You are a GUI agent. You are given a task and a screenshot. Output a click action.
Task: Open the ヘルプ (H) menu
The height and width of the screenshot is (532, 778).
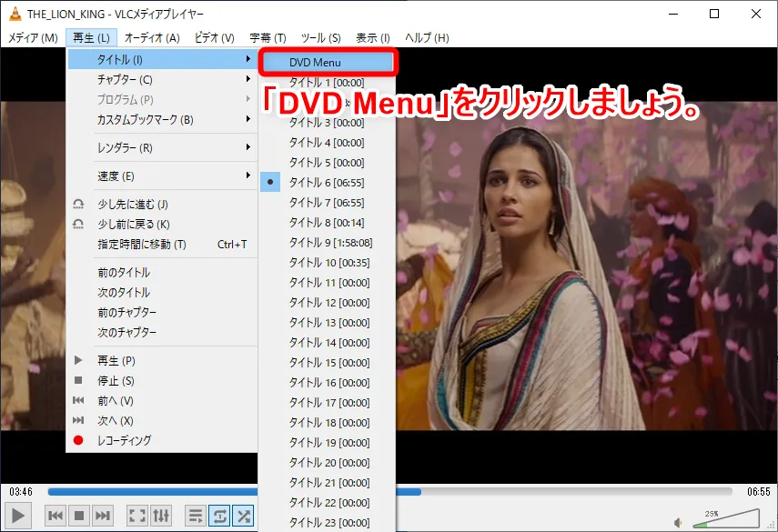click(x=427, y=37)
